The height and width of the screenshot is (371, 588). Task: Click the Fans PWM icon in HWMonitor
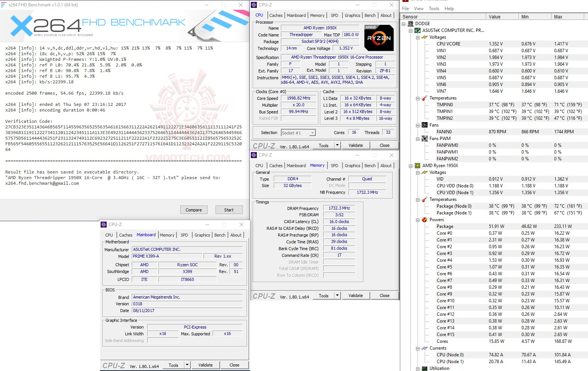424,138
